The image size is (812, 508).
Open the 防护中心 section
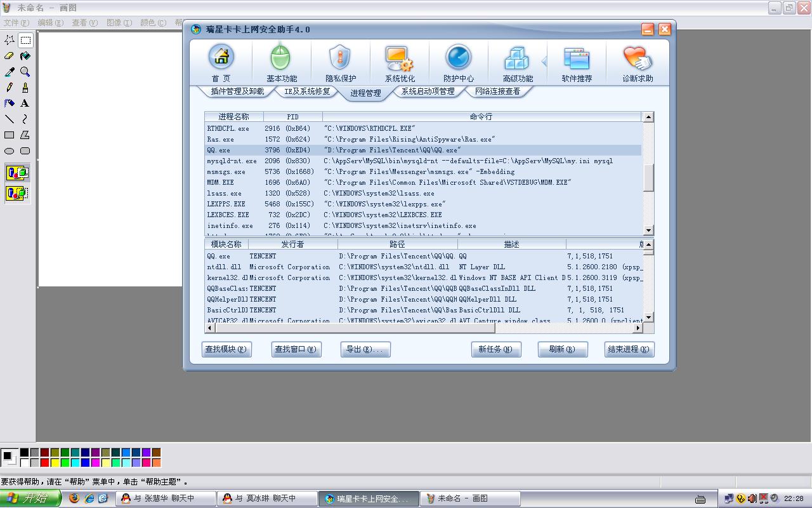pyautogui.click(x=459, y=63)
